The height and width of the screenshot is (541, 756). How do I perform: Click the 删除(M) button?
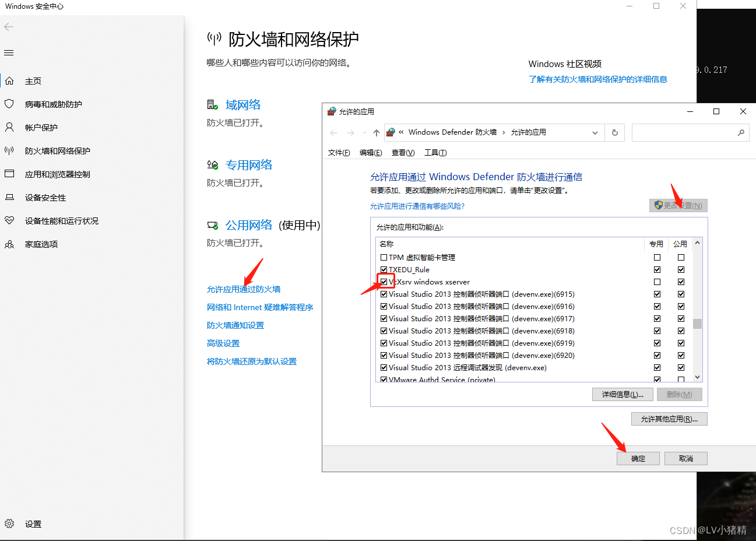(x=679, y=395)
